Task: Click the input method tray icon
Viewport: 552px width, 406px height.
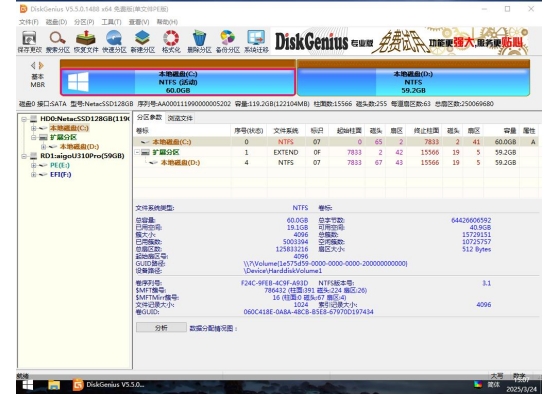Action: pyautogui.click(x=478, y=384)
